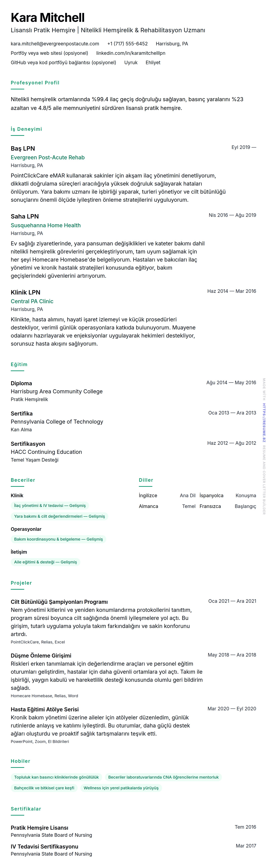The width and height of the screenshot is (267, 868).
Task: Select the "İlaç yönetimi & IV tedavisi" skill tag
Action: click(50, 505)
